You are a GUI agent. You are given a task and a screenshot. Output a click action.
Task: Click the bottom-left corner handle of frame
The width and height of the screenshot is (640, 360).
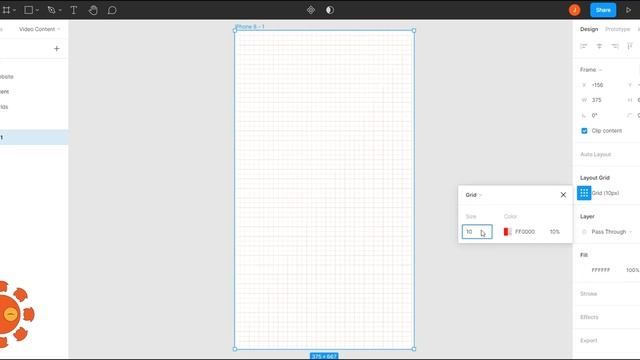(x=235, y=349)
